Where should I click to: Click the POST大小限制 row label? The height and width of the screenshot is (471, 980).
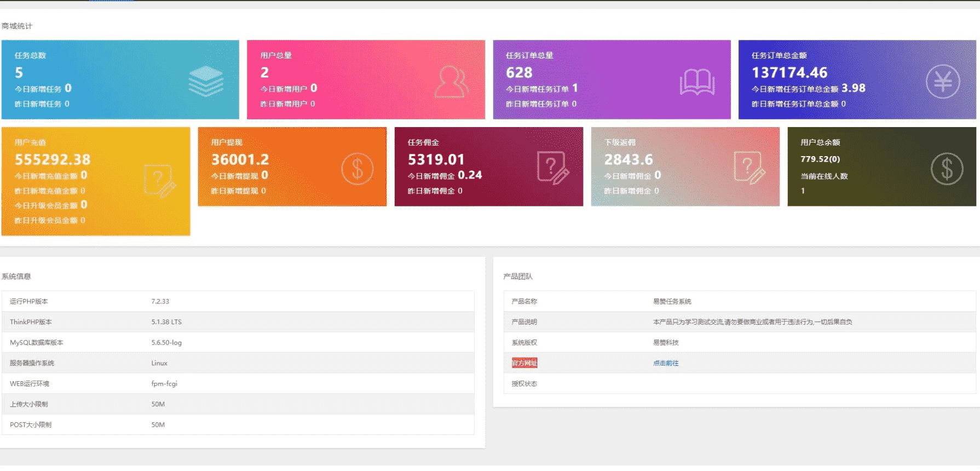point(31,424)
